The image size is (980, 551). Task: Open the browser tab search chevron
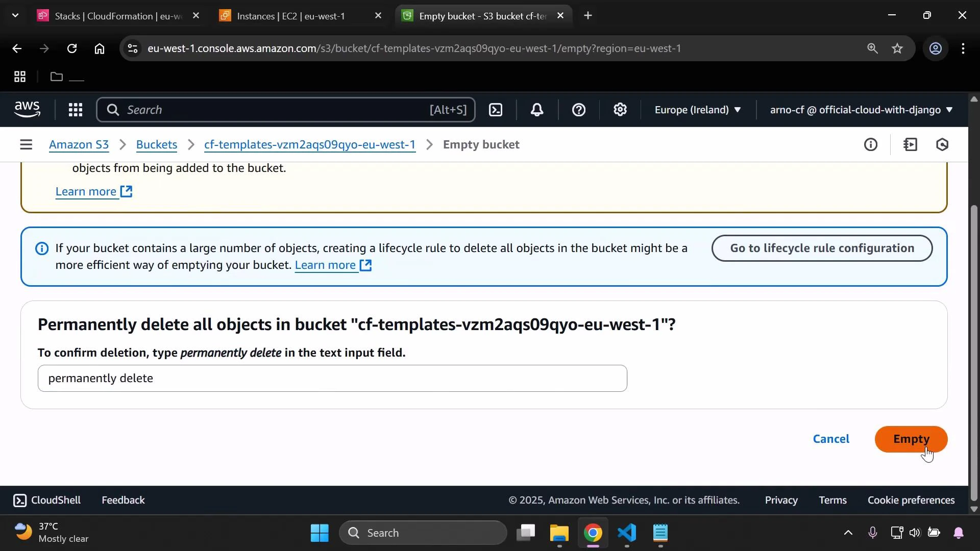coord(15,15)
